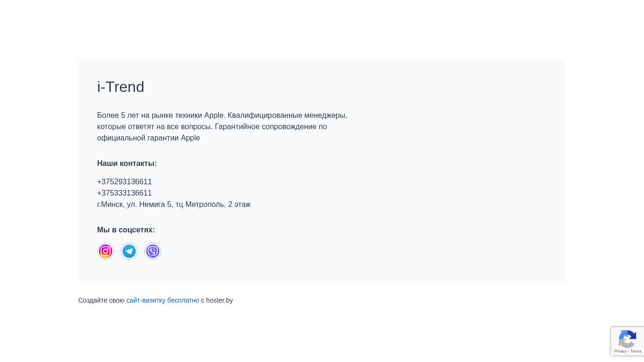The width and height of the screenshot is (644, 362).
Task: Open the Viber social icon
Action: (x=153, y=251)
